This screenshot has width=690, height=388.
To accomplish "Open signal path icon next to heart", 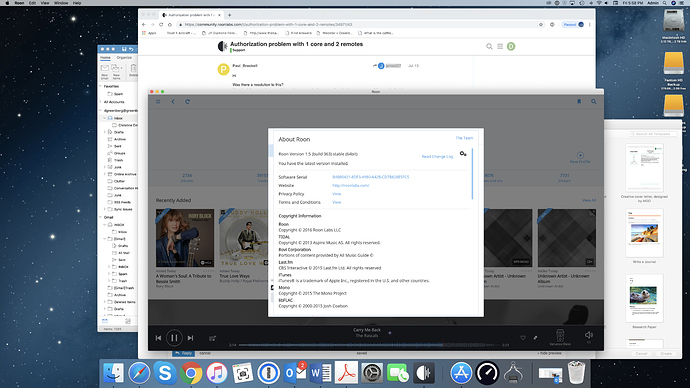I will click(535, 338).
